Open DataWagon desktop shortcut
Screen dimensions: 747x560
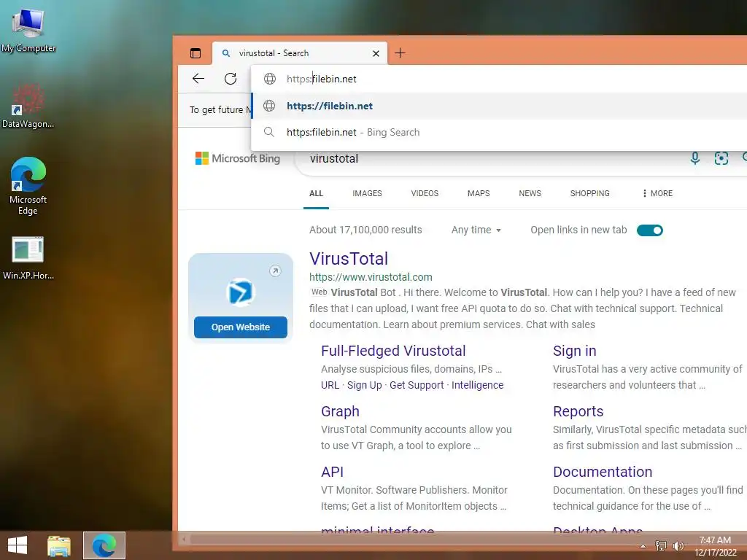pyautogui.click(x=28, y=106)
